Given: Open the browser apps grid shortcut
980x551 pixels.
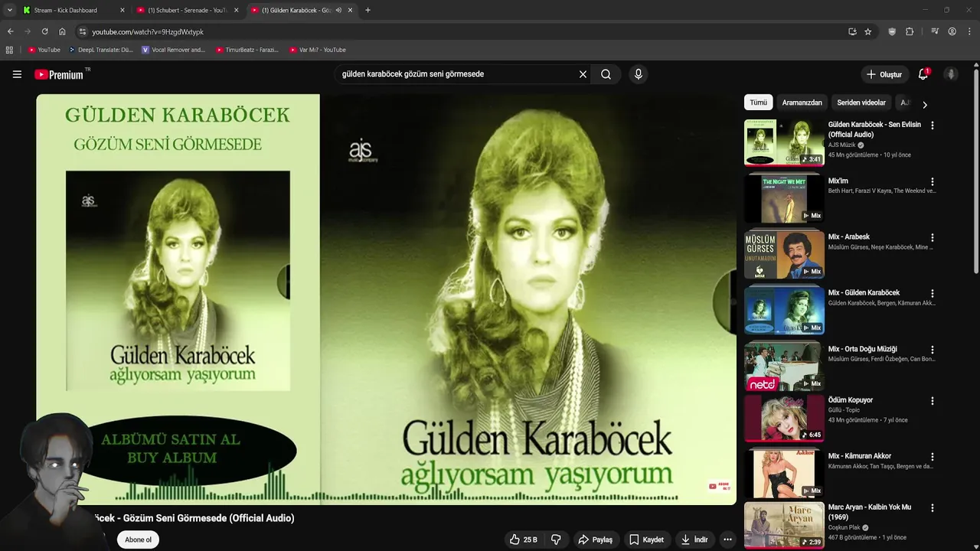Looking at the screenshot, I should 9,50.
